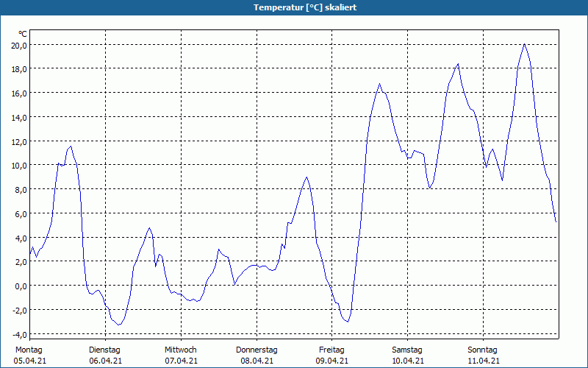Screen dimensions: 588x368
Task: Select the Freitag 09.04.21 date label
Action: click(x=332, y=355)
